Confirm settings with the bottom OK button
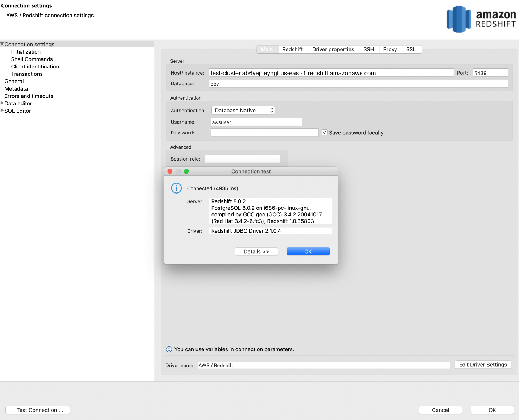 pos(492,410)
